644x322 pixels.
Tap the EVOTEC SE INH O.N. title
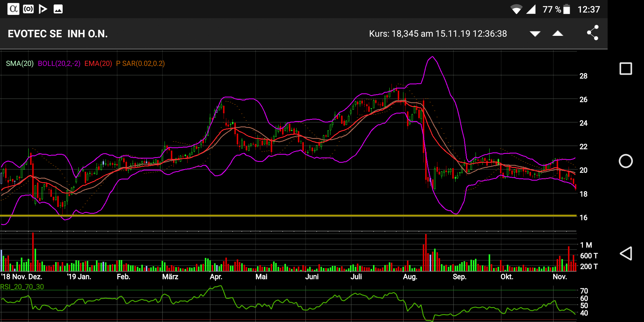point(58,34)
